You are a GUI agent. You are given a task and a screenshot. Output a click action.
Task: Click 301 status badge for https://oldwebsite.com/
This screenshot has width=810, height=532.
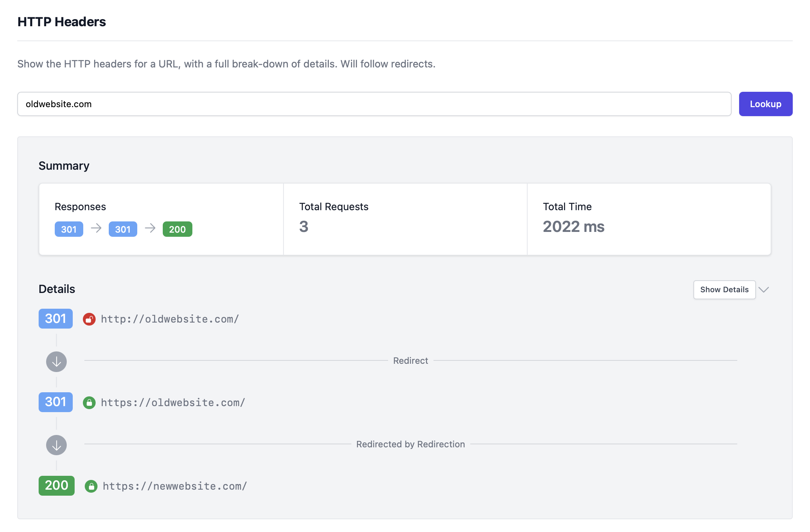55,402
